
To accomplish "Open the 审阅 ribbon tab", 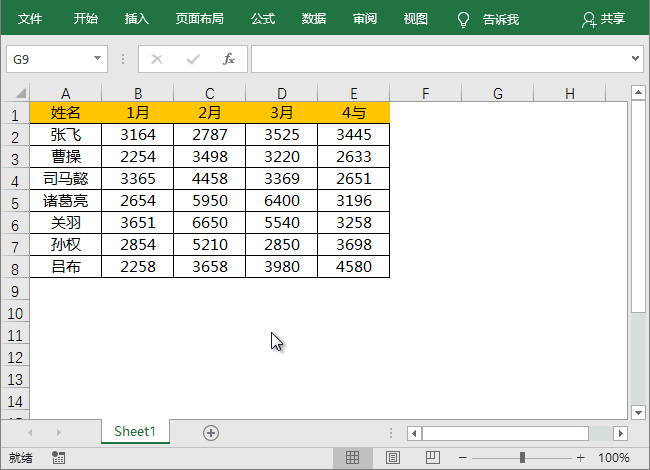I will pos(365,19).
